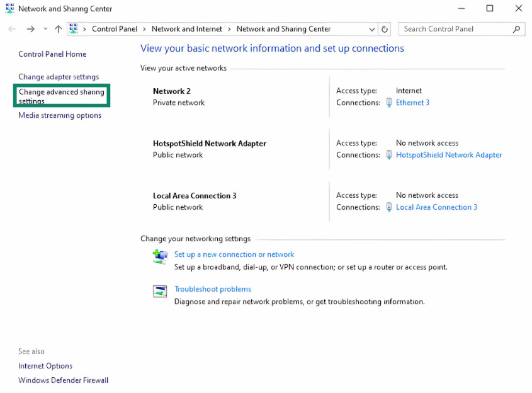Click the up arrow navigation icon
532x393 pixels.
tap(58, 29)
